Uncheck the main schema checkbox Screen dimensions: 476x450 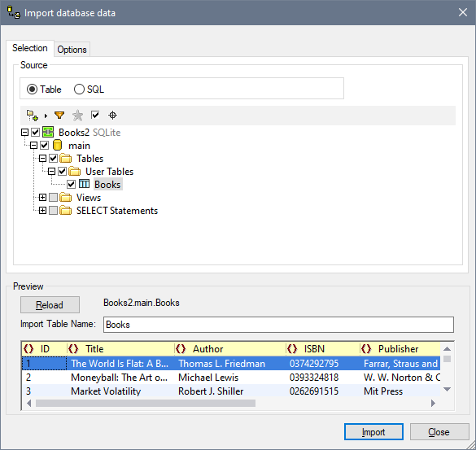coord(44,146)
